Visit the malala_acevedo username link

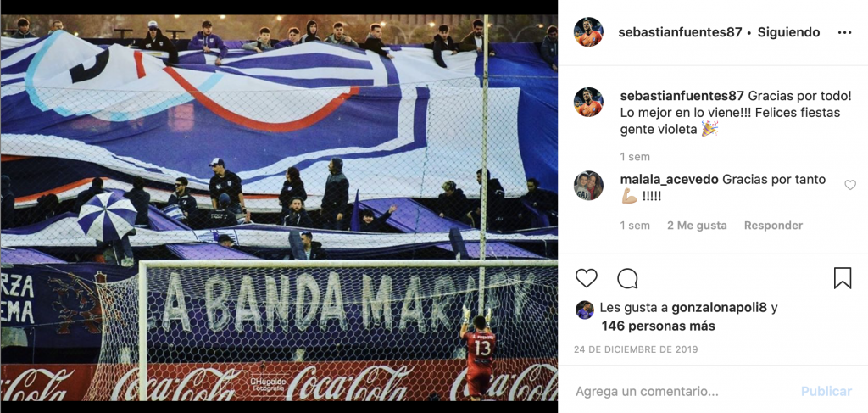click(670, 180)
